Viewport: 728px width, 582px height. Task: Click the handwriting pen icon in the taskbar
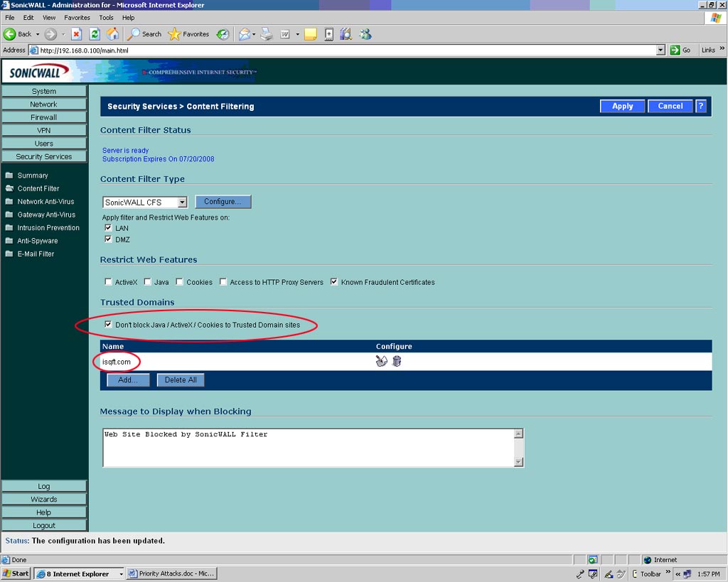coord(609,573)
